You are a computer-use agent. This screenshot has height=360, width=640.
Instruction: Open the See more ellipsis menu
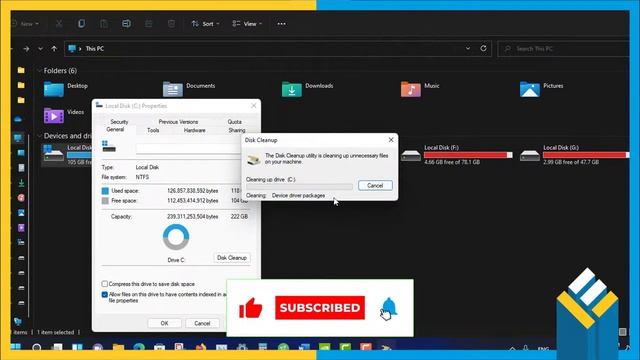coord(281,24)
